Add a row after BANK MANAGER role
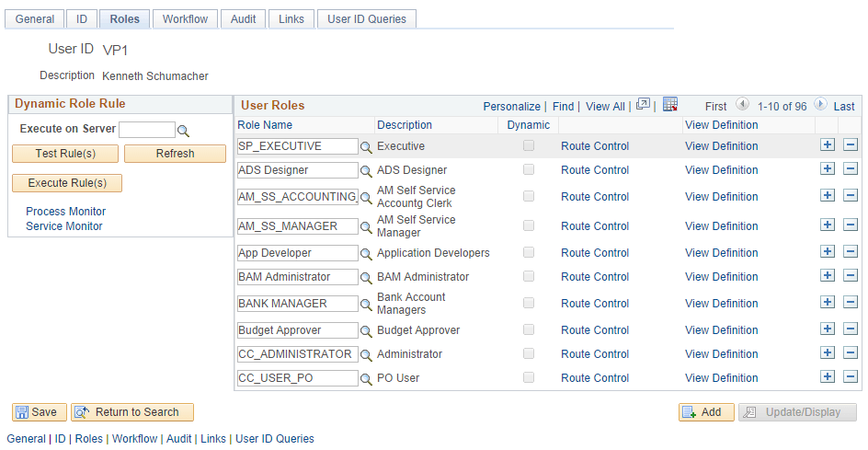868x450 pixels. pyautogui.click(x=827, y=302)
